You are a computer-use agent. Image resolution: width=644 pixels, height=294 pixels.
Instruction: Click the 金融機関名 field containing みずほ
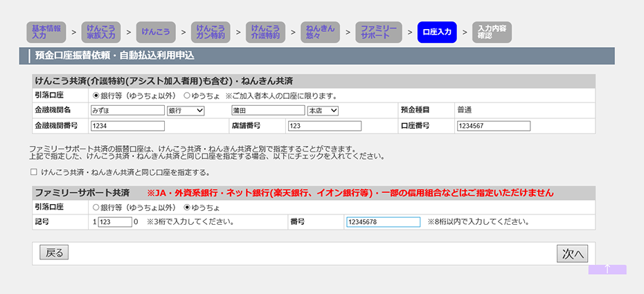(127, 111)
